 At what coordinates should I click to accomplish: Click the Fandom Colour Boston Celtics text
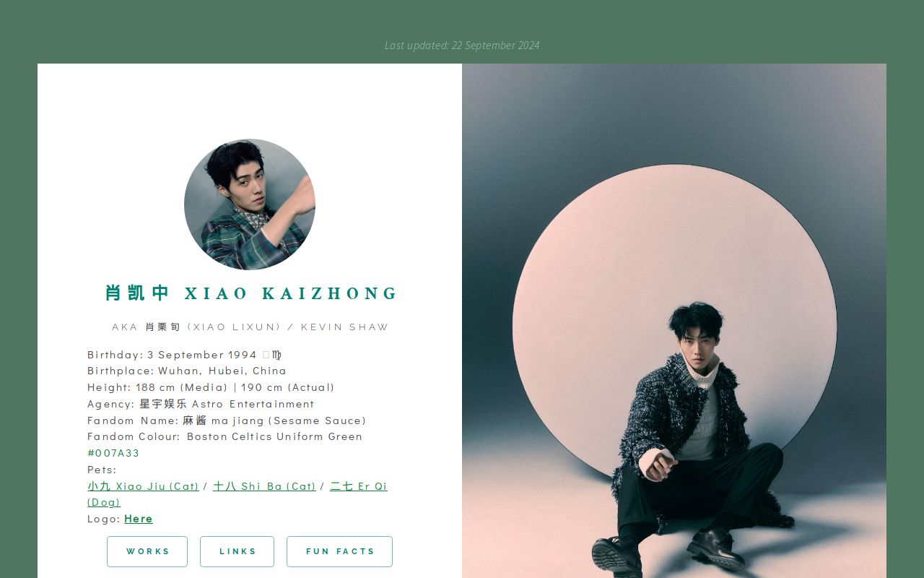tap(225, 436)
